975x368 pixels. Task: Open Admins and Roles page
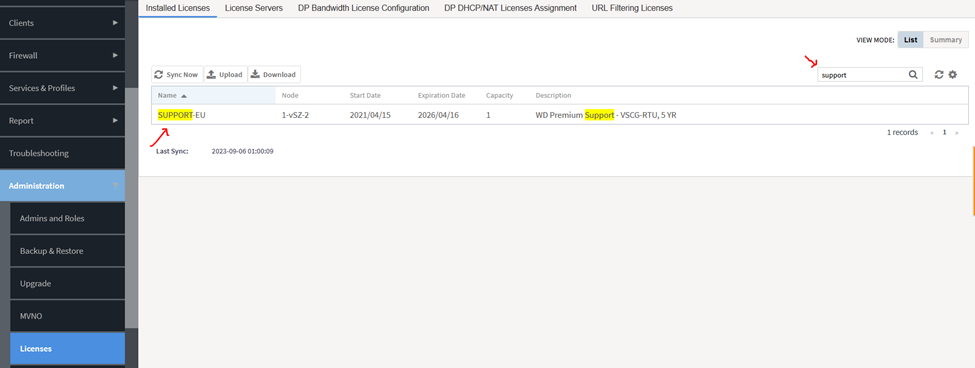point(67,218)
